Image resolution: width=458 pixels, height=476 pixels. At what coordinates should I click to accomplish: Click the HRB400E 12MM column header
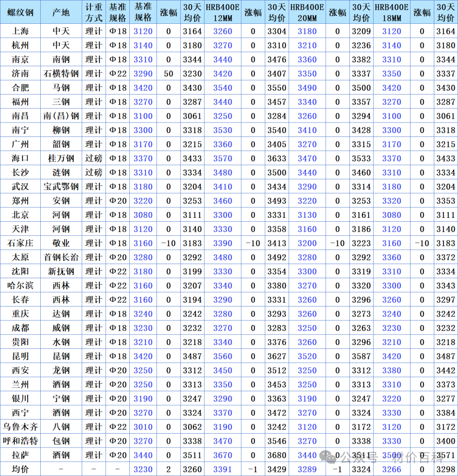(x=223, y=12)
